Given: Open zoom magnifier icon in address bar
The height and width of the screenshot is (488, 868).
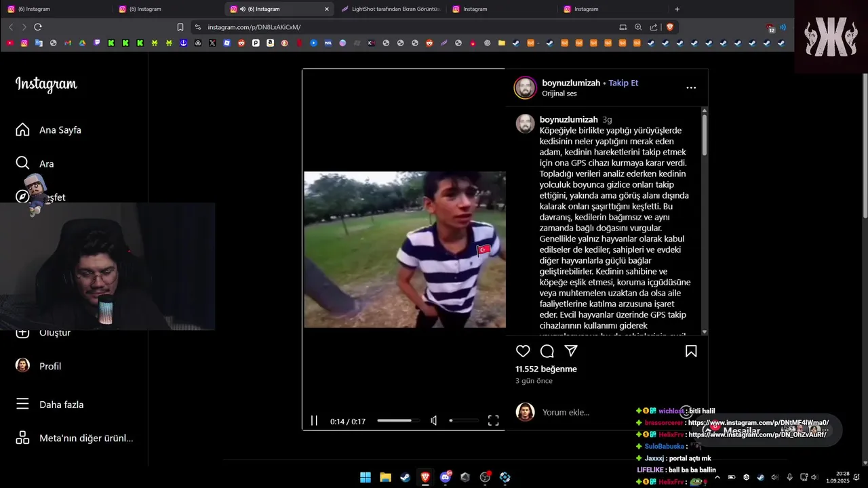Looking at the screenshot, I should [638, 27].
